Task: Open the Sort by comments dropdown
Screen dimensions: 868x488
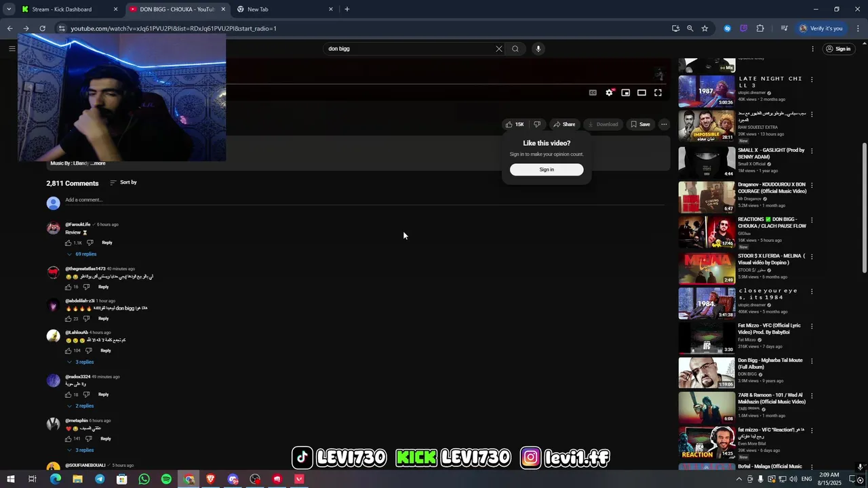Action: pyautogui.click(x=123, y=182)
